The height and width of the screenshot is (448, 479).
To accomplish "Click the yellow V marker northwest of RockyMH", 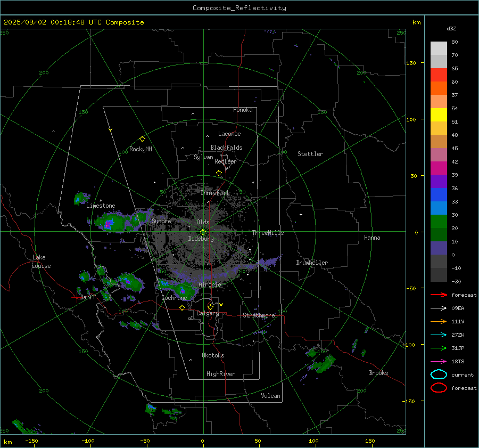I will [x=111, y=130].
